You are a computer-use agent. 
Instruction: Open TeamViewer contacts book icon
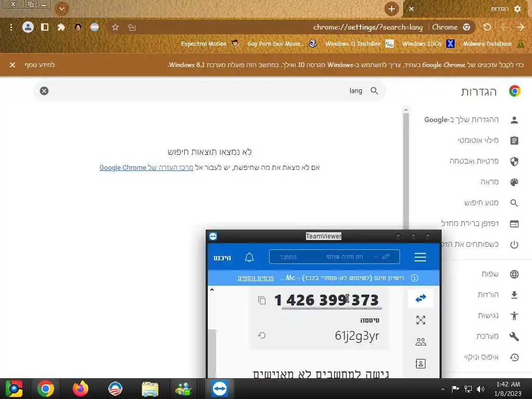[x=420, y=364]
